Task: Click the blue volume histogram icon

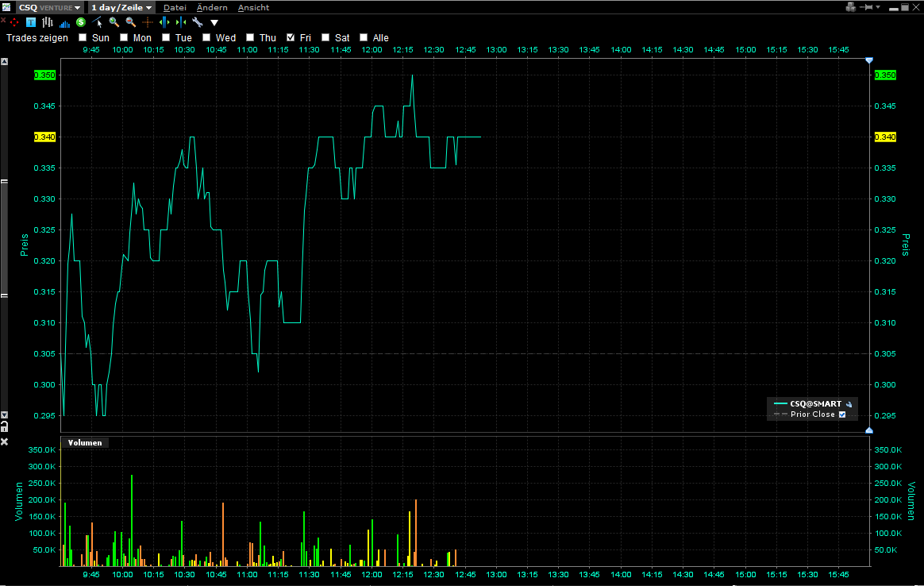Action: pos(64,22)
